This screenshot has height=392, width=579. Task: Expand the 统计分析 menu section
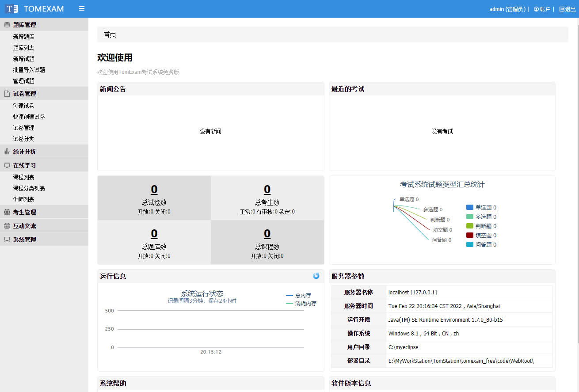tap(24, 152)
